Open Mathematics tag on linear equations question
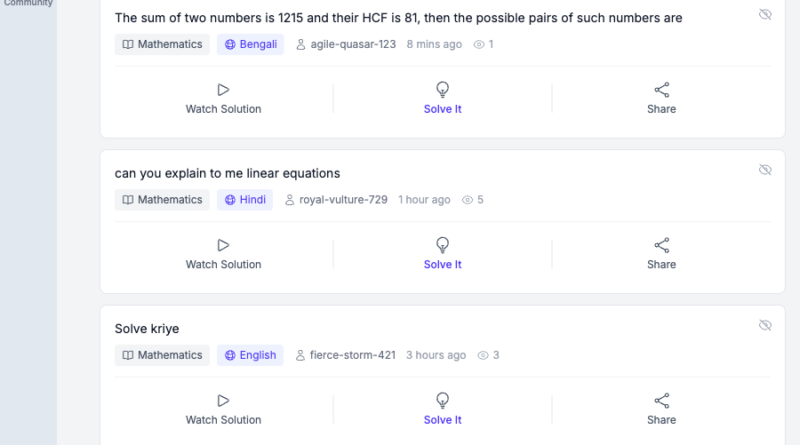The width and height of the screenshot is (800, 445). pyautogui.click(x=162, y=200)
